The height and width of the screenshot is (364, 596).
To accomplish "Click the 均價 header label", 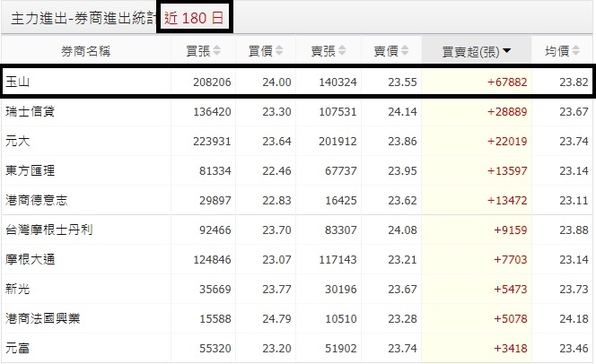I will pyautogui.click(x=557, y=50).
